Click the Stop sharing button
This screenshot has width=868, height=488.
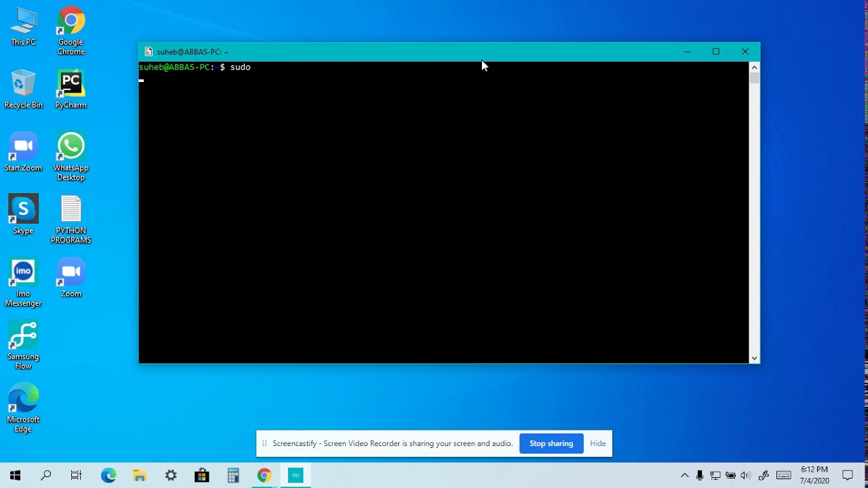pos(551,443)
